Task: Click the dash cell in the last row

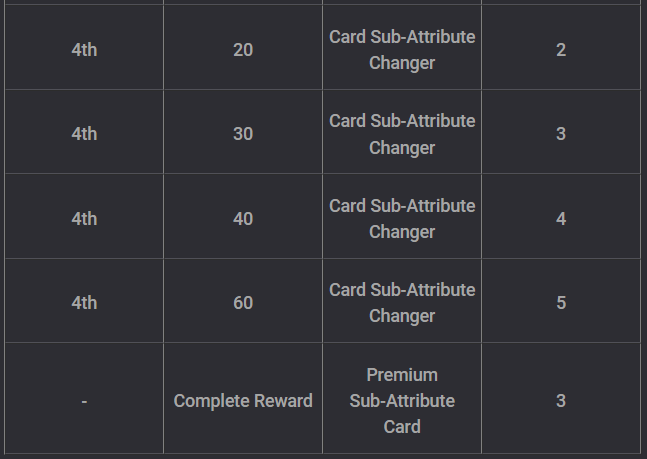Action: pos(84,400)
